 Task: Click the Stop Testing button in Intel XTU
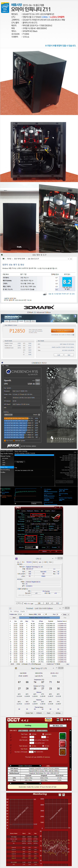coord(20,462)
